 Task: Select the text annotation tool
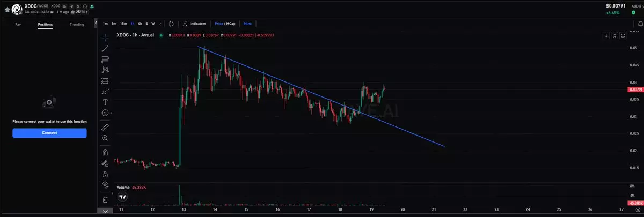point(105,102)
